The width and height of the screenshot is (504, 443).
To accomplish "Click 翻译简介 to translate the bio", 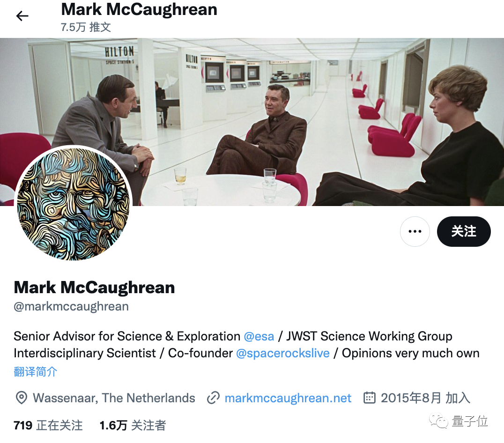I will (x=35, y=372).
